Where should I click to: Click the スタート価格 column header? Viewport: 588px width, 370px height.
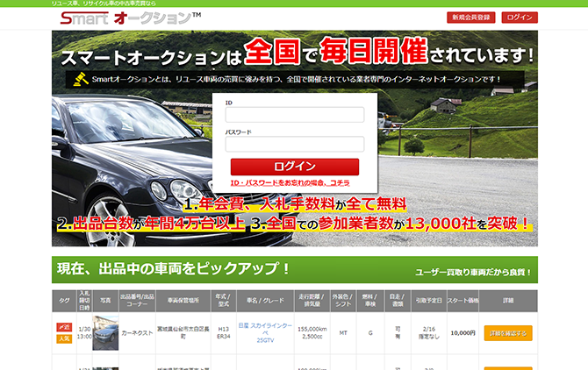[x=463, y=301]
